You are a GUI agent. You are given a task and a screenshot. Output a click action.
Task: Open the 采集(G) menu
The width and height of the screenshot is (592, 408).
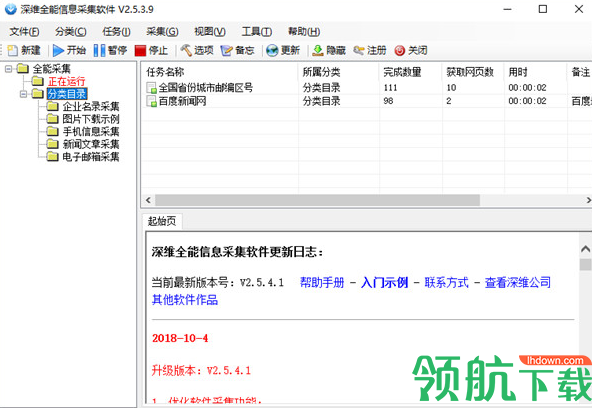point(162,32)
